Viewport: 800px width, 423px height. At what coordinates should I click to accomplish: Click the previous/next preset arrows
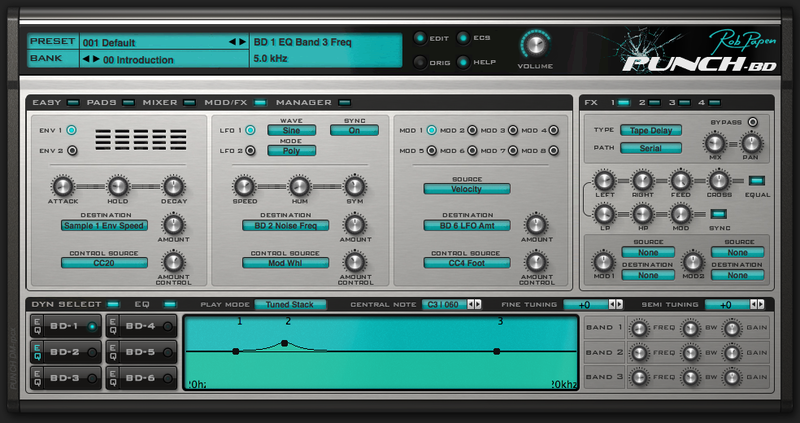click(x=237, y=42)
